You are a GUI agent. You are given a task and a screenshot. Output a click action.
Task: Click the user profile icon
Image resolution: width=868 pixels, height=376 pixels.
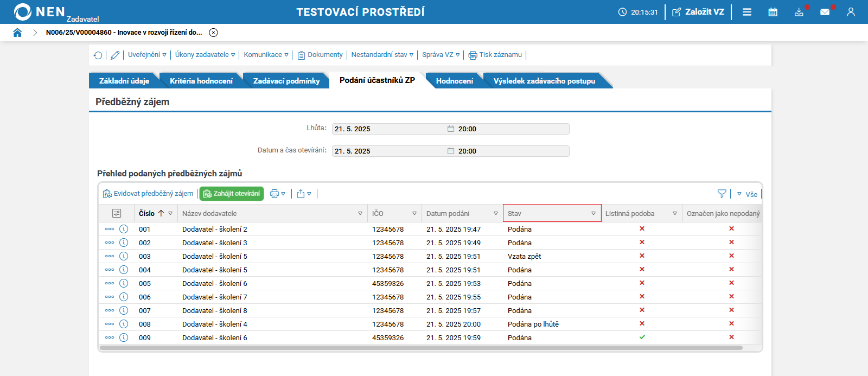coord(851,12)
